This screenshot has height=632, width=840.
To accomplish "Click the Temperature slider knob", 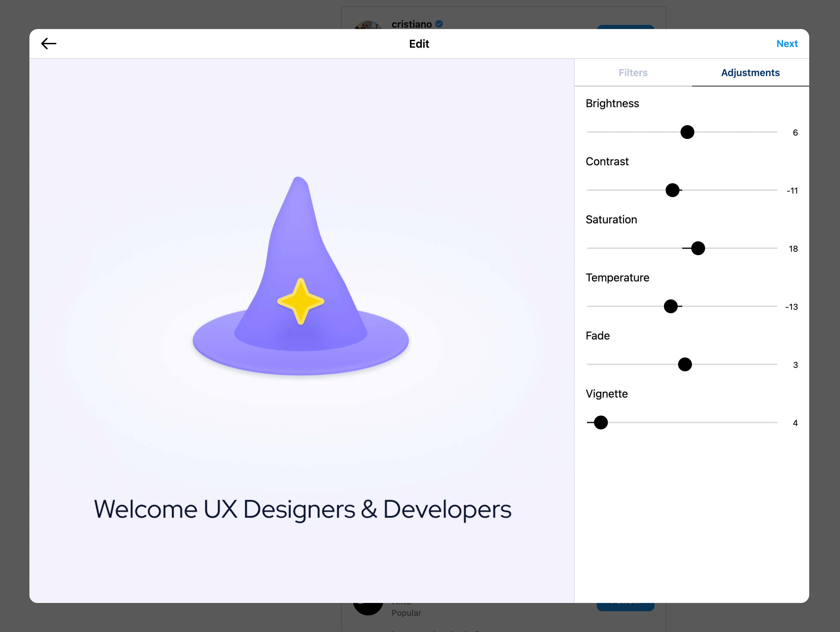I will tap(670, 306).
